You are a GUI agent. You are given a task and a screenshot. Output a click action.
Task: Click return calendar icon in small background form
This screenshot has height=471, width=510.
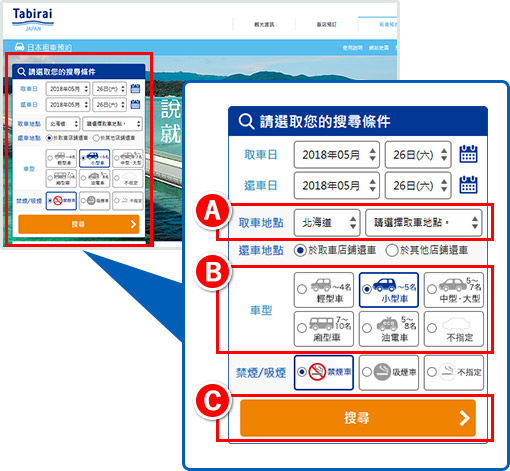[x=135, y=104]
